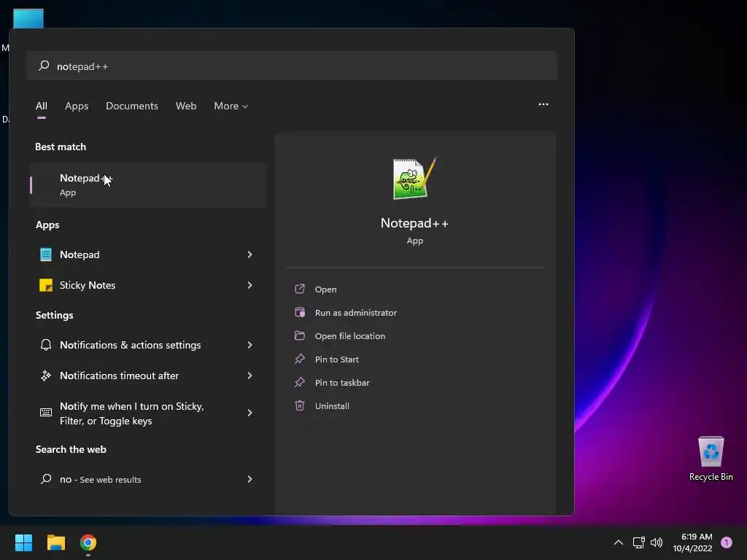Click the magnifier icon next to web results

pos(46,479)
